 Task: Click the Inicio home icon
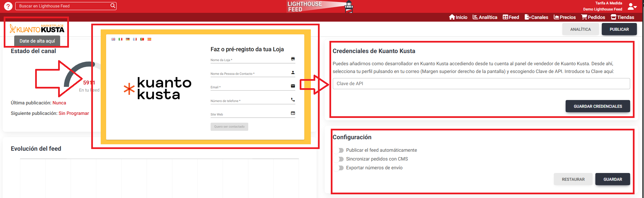point(452,17)
